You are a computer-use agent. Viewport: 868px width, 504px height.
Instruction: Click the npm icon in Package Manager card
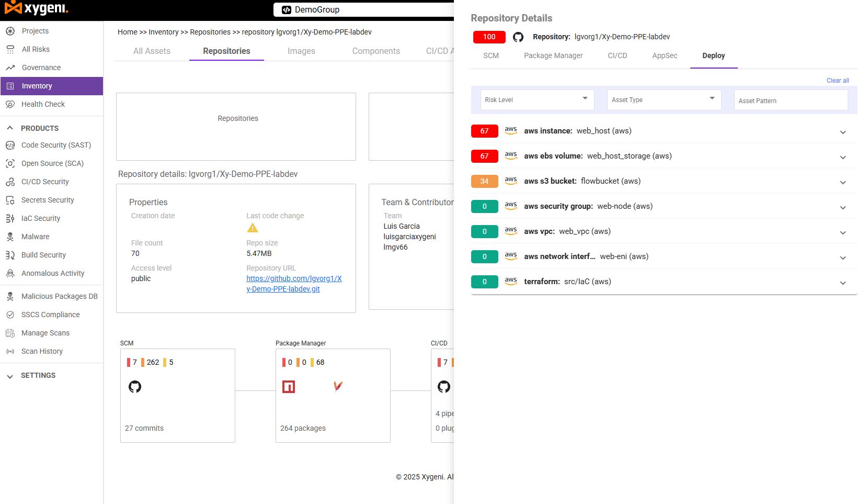289,387
